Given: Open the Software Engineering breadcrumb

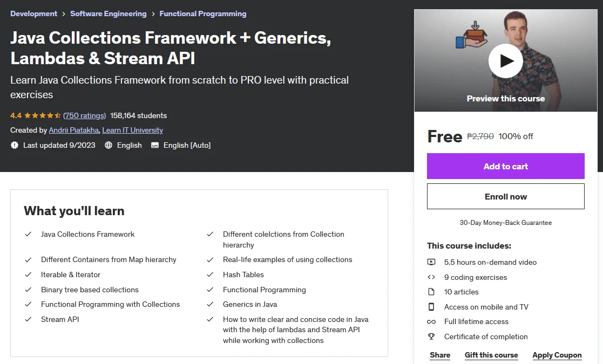Looking at the screenshot, I should [108, 13].
